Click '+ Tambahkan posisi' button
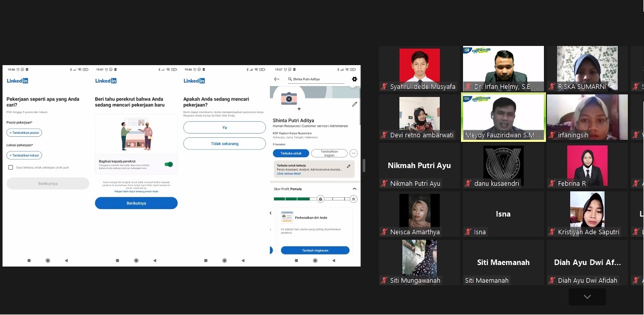The image size is (644, 315). tap(24, 133)
